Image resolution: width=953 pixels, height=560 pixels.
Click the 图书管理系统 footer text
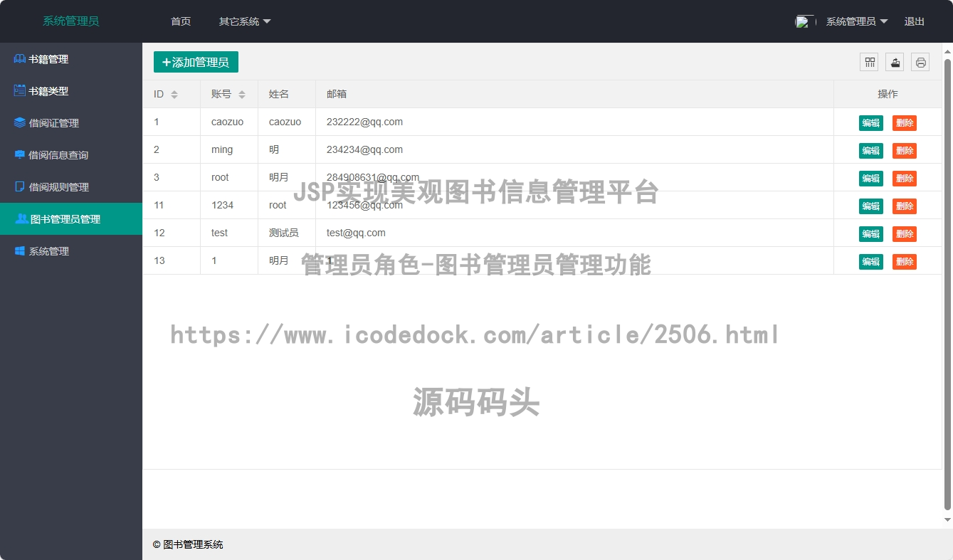tap(188, 544)
